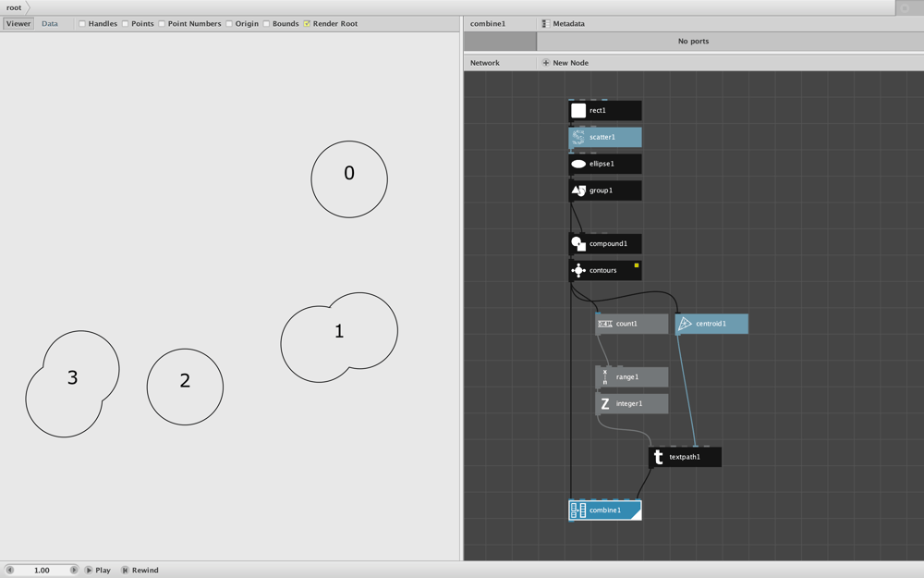Click the top-right window corner button
Viewport: 924px width, 578px height.
point(906,7)
